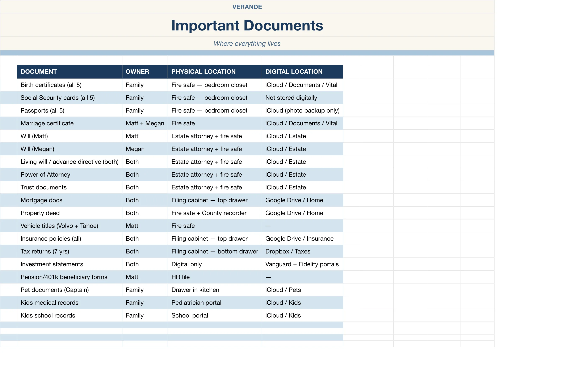
Task: Select the 'Important Documents' title cell
Action: [247, 25]
